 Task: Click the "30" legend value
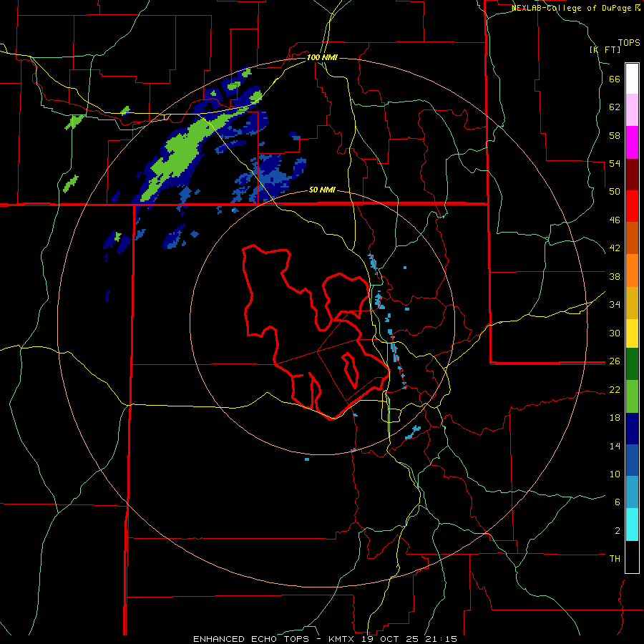615,333
